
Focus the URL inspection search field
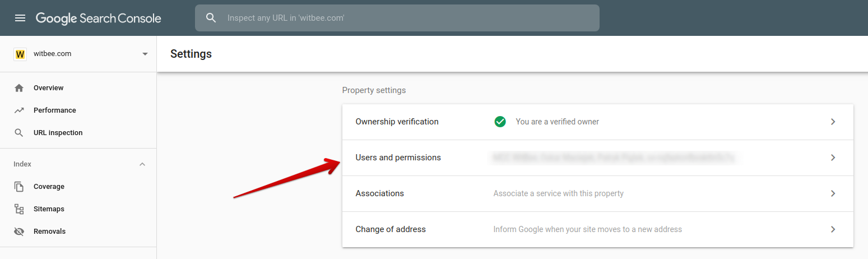(x=397, y=18)
